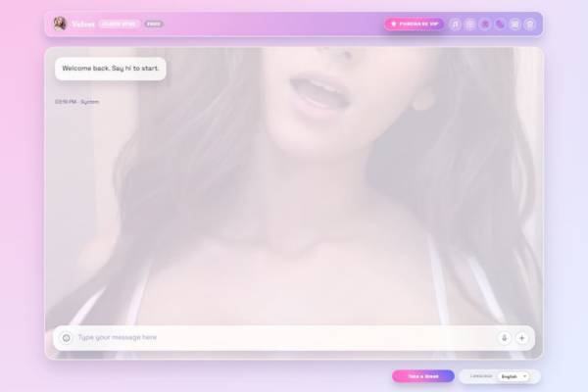Click into the Type your message field
Image resolution: width=588 pixels, height=392 pixels.
coord(274,337)
